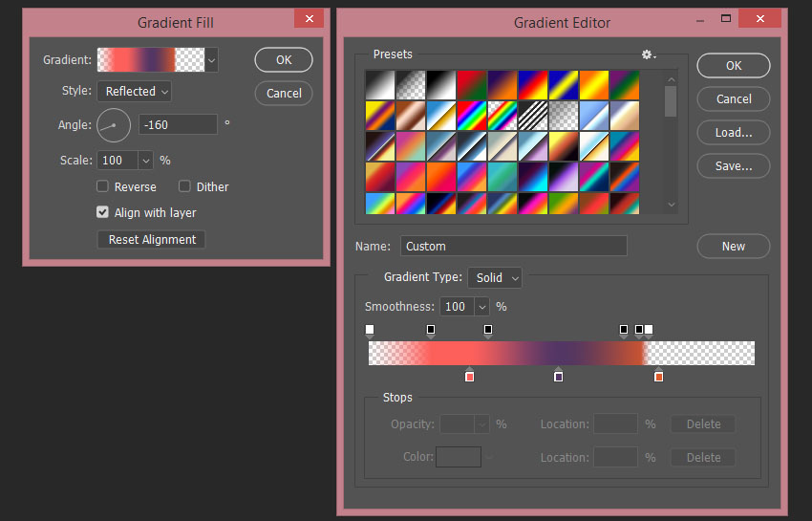The width and height of the screenshot is (812, 521).
Task: Select the violet-to-orange gradient preset
Action: 502,85
